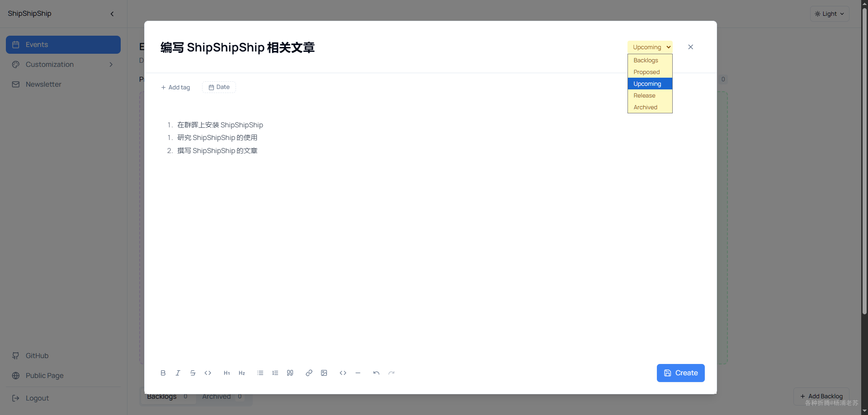Click Add tag
Image resolution: width=868 pixels, height=415 pixels.
(175, 87)
